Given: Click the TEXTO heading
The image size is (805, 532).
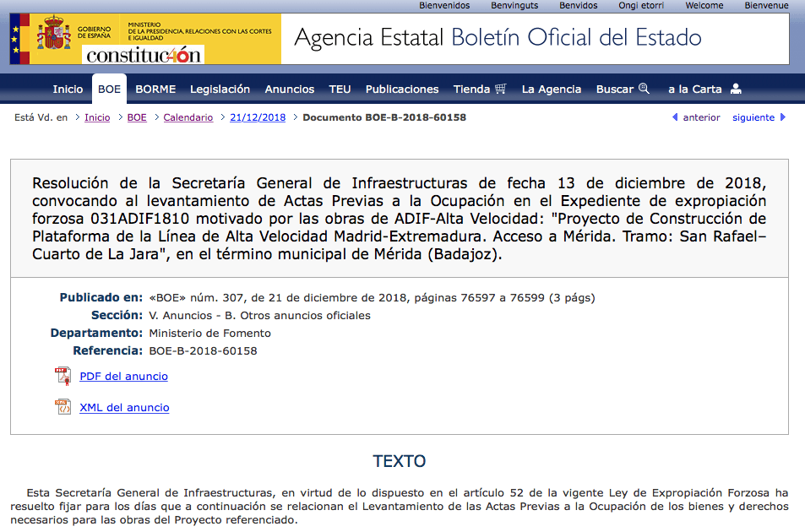Looking at the screenshot, I should click(400, 461).
